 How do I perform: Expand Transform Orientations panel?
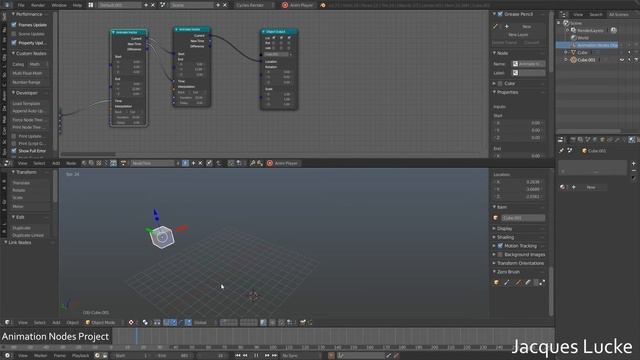click(494, 263)
